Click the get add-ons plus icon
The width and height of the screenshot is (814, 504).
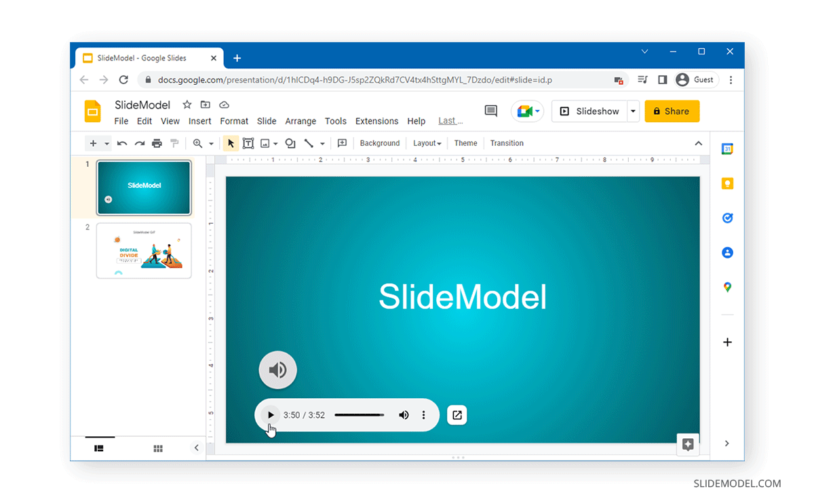(x=727, y=342)
